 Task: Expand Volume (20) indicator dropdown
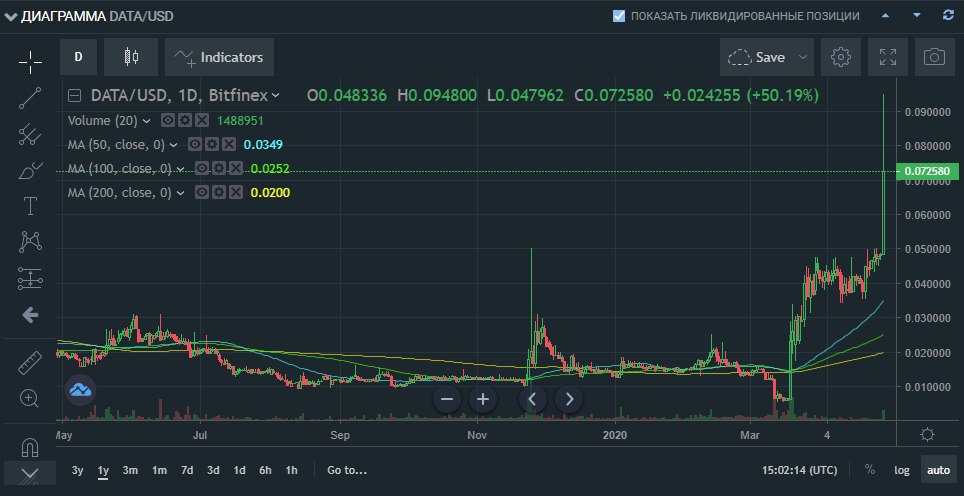146,120
